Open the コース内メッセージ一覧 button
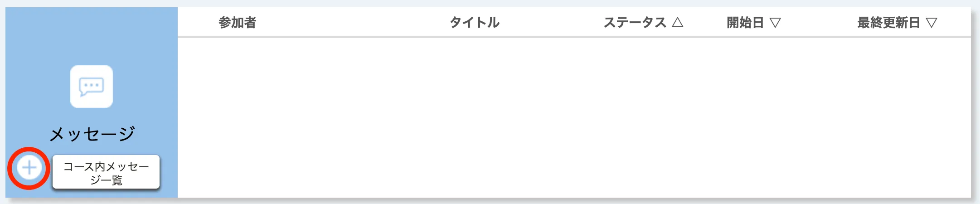 (106, 173)
